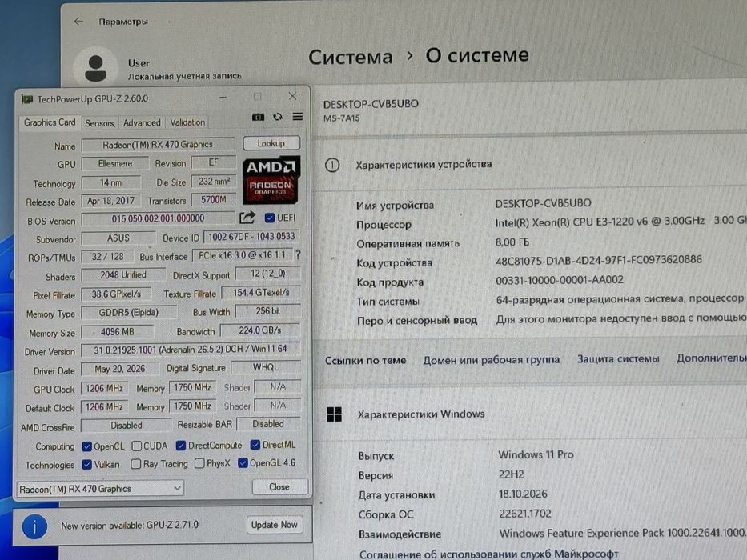Click the OS build 22621.1702
The width and height of the screenshot is (747, 560).
[x=525, y=514]
